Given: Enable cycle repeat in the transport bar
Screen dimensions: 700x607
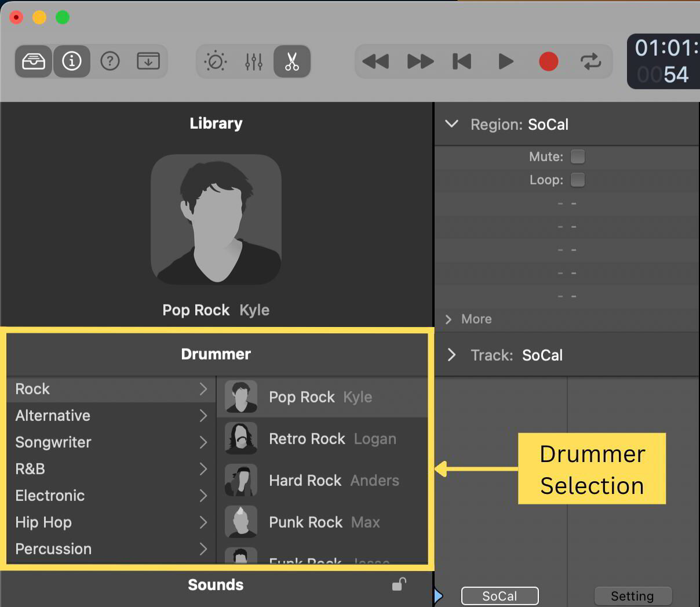Looking at the screenshot, I should (x=591, y=61).
